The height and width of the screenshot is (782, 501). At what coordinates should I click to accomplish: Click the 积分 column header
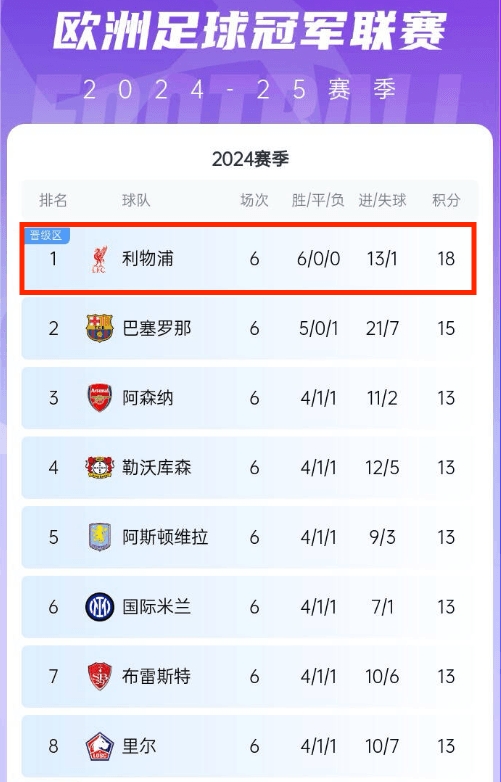coord(446,200)
